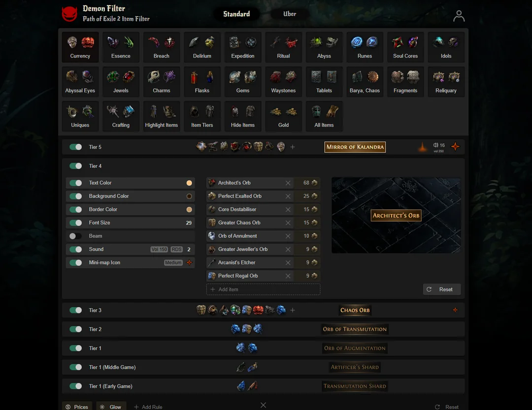Open the All Items category
Viewport: 532px width, 410px height.
tap(324, 116)
